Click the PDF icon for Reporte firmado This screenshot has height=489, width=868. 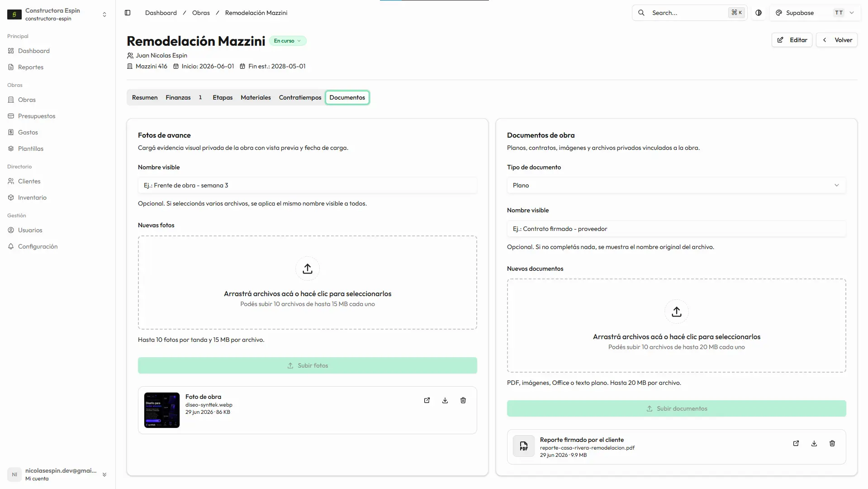[524, 446]
